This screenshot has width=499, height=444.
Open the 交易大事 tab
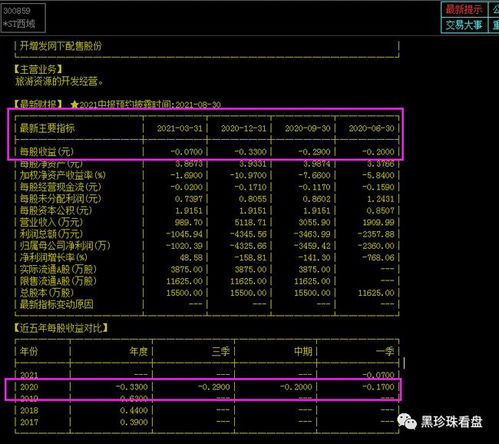pos(464,25)
